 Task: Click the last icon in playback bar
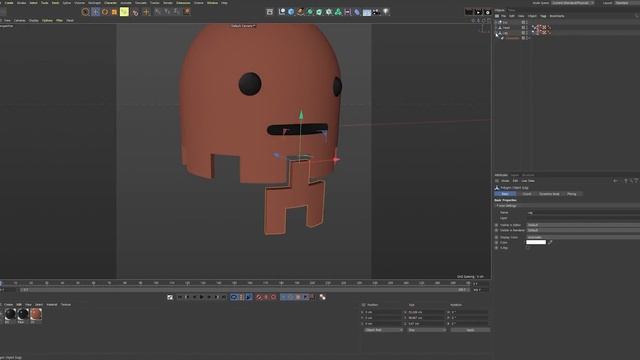pyautogui.click(x=322, y=297)
